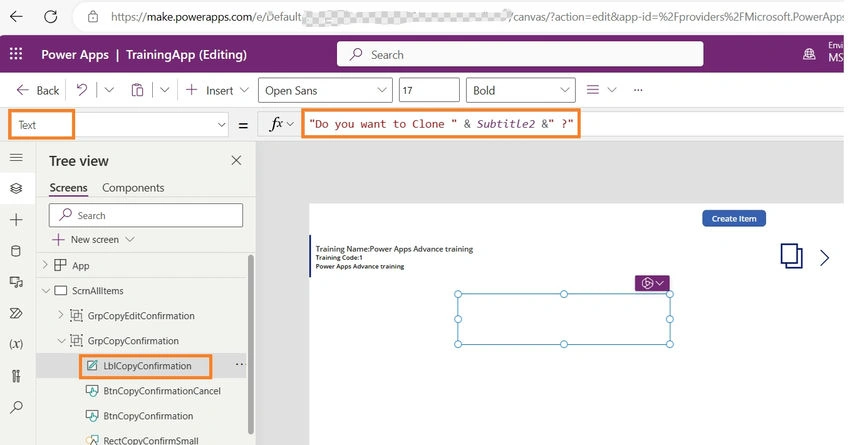Viewport: 850px width, 445px height.
Task: Click TrainingApp (Editing) title
Action: coord(186,55)
